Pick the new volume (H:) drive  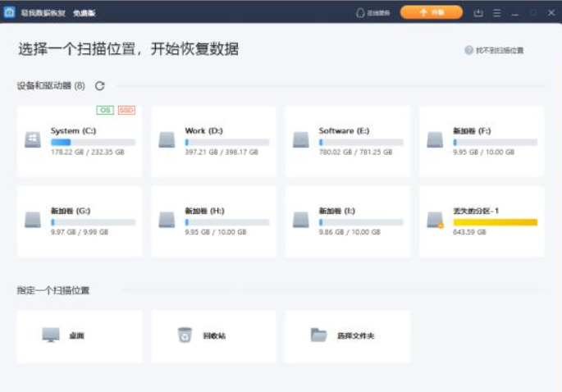(x=213, y=221)
